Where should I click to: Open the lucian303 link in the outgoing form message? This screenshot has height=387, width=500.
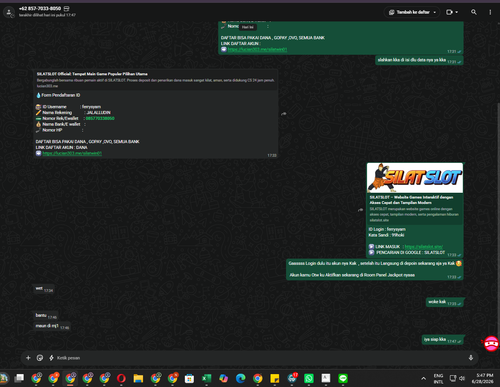coord(257,49)
